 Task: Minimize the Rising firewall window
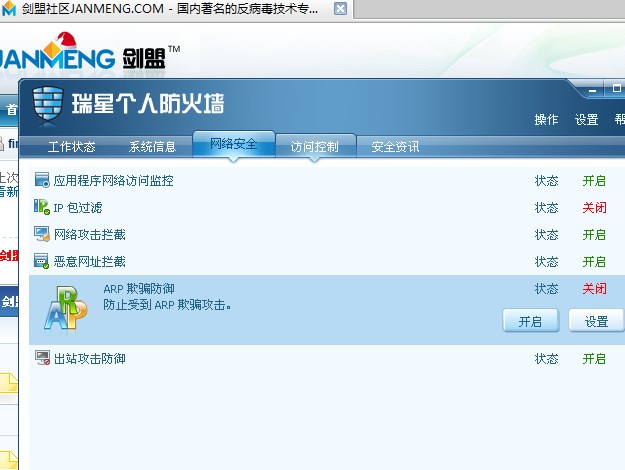coord(593,90)
